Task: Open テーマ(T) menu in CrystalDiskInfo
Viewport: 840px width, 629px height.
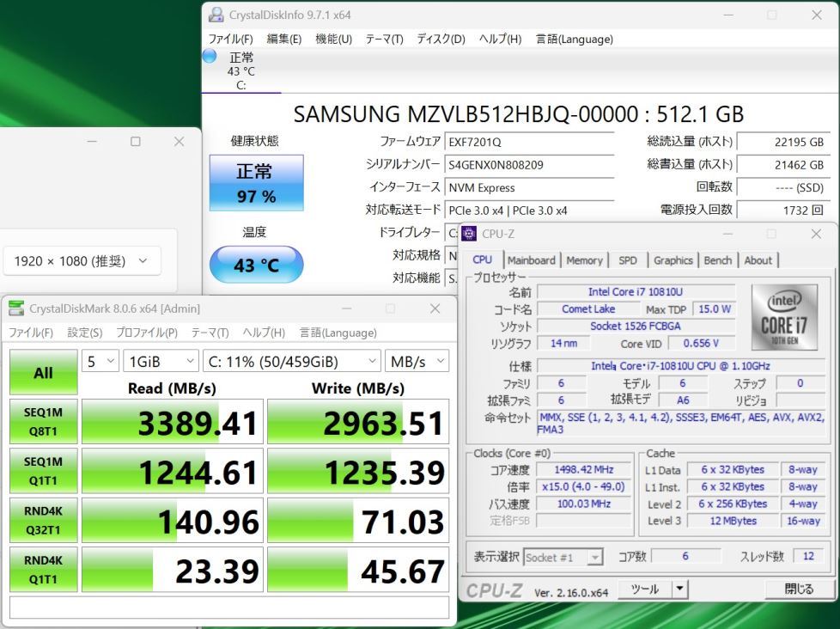Action: 384,40
